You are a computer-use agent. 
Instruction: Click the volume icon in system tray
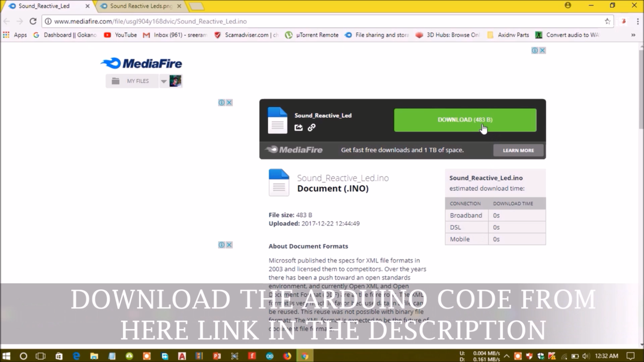(x=586, y=356)
